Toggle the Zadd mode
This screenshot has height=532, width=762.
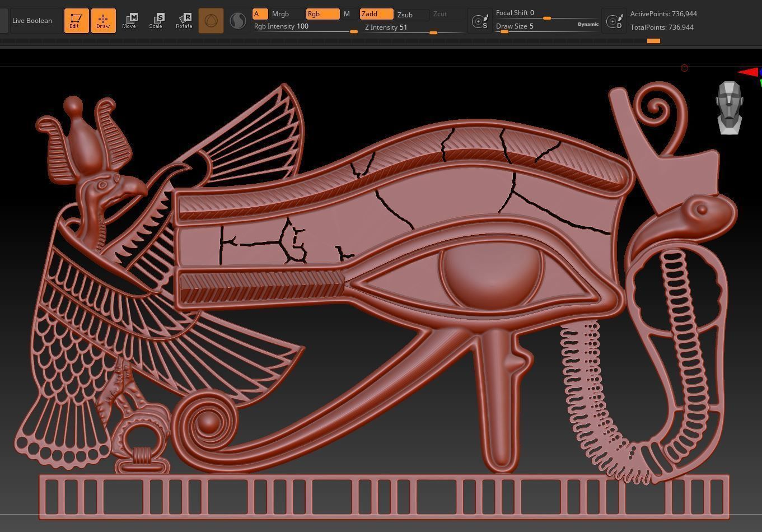pyautogui.click(x=376, y=14)
